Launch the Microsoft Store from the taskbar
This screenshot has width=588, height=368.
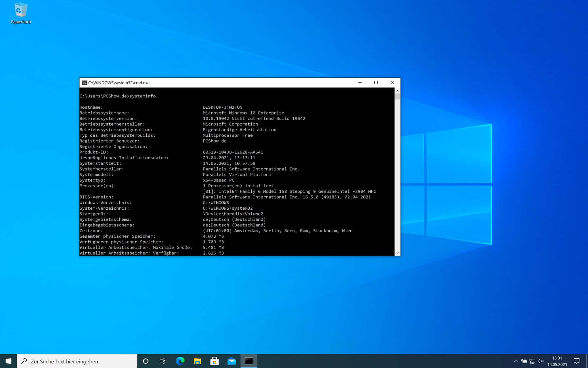point(215,361)
